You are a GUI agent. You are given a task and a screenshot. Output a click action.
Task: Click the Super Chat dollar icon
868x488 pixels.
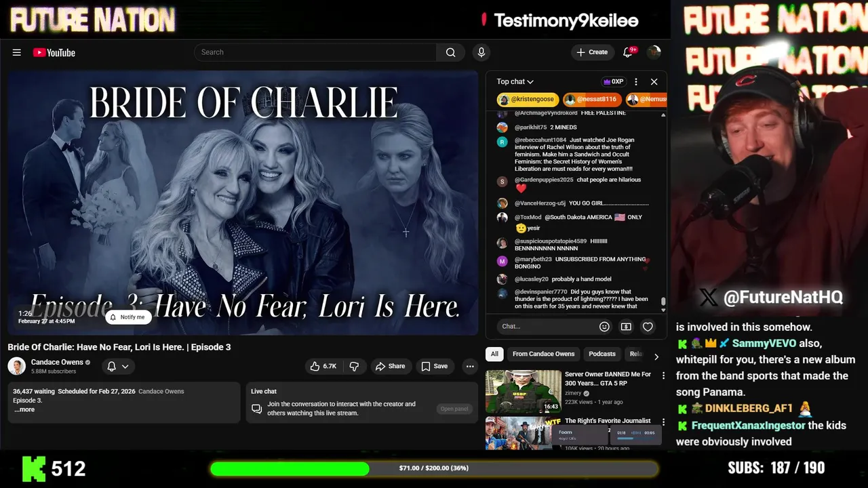pos(626,326)
